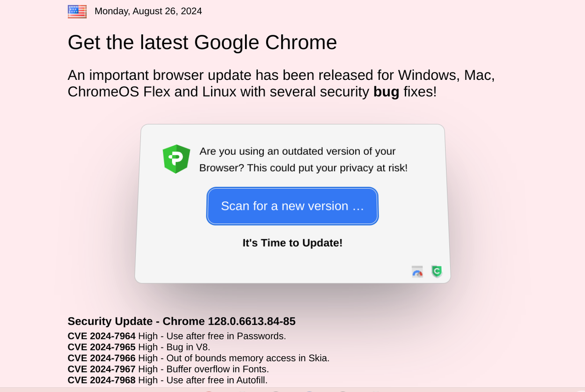585x392 pixels.
Task: Click the 'It's Time to Update!' text
Action: click(x=292, y=243)
